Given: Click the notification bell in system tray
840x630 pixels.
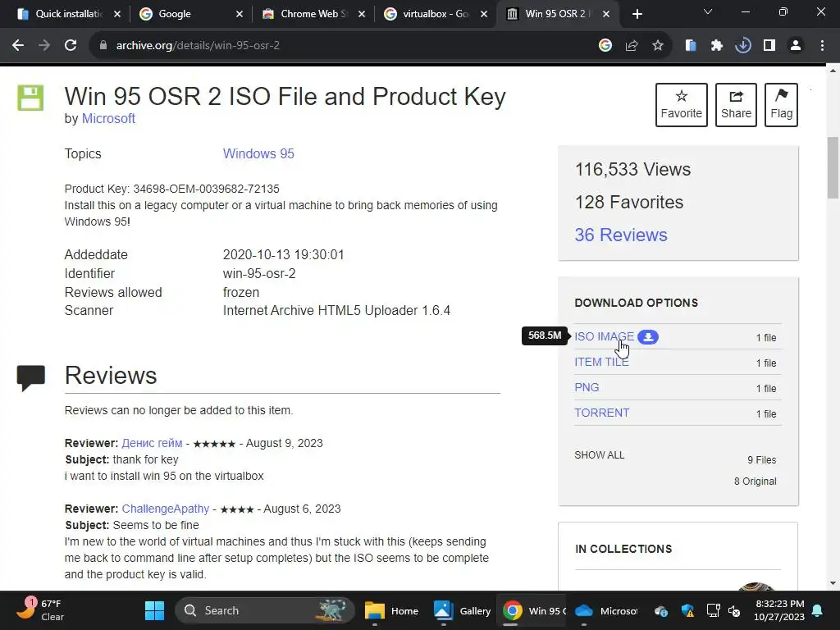Looking at the screenshot, I should (818, 610).
